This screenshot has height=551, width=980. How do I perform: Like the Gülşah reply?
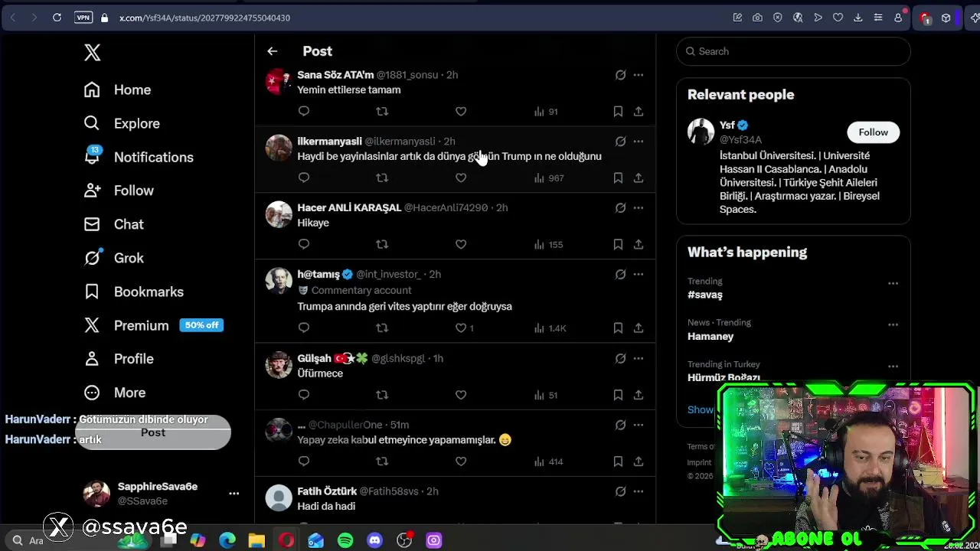(x=461, y=395)
